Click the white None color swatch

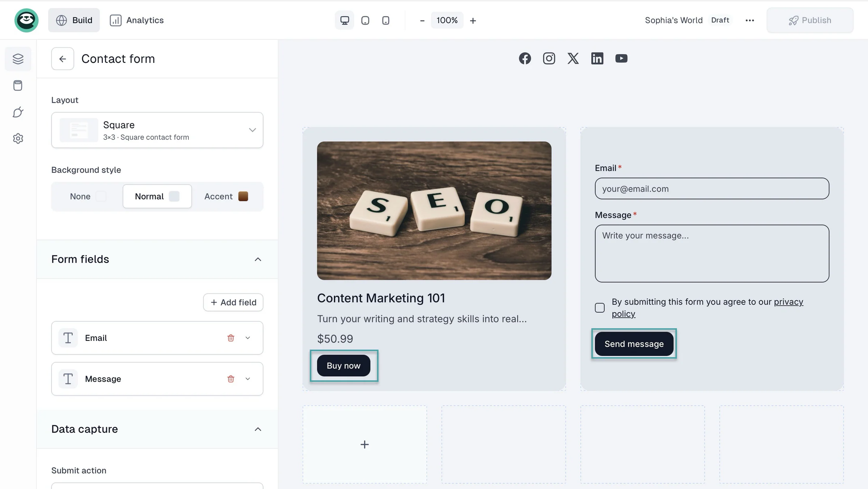pyautogui.click(x=101, y=196)
